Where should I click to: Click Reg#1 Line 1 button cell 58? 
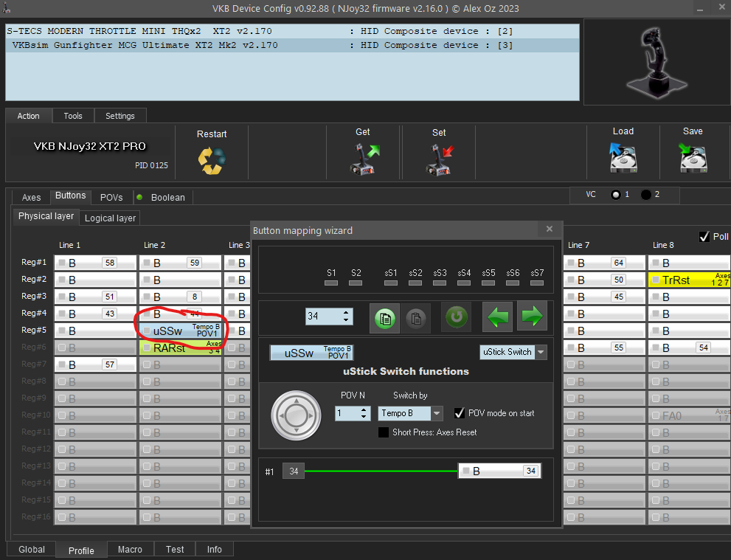[x=96, y=263]
